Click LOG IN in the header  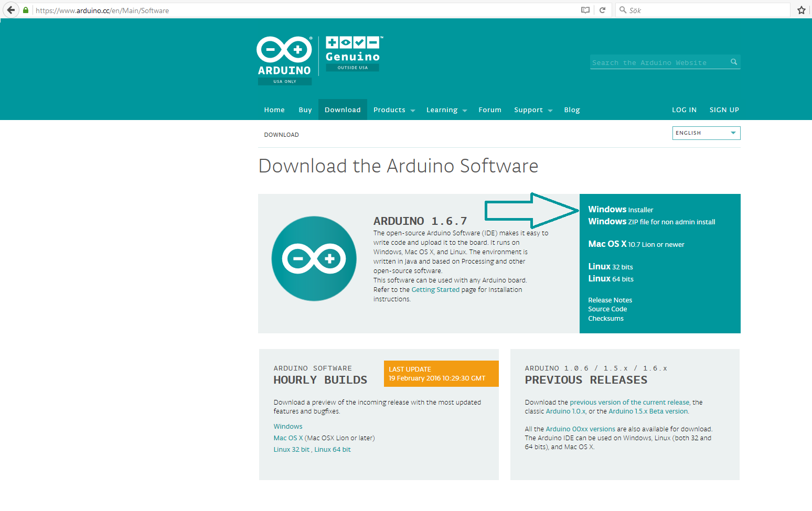(684, 110)
